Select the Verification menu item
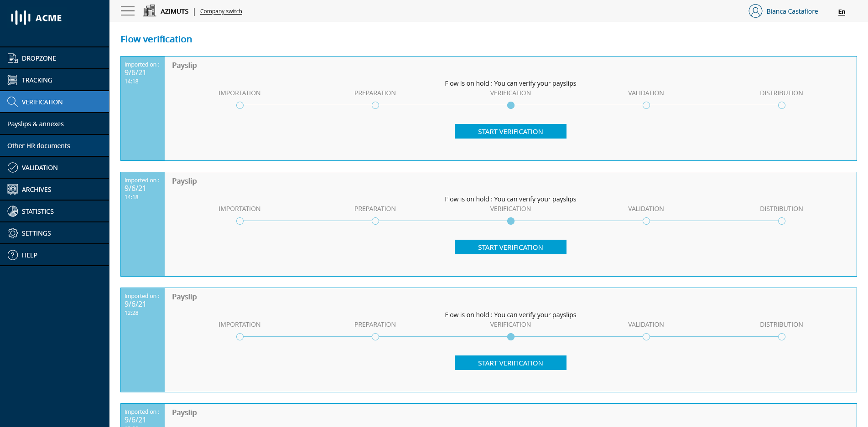This screenshot has height=427, width=868. click(x=42, y=102)
